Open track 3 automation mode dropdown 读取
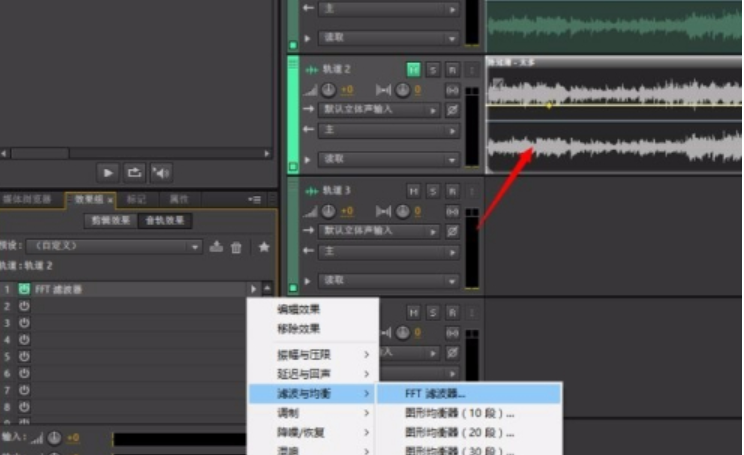 coord(389,280)
